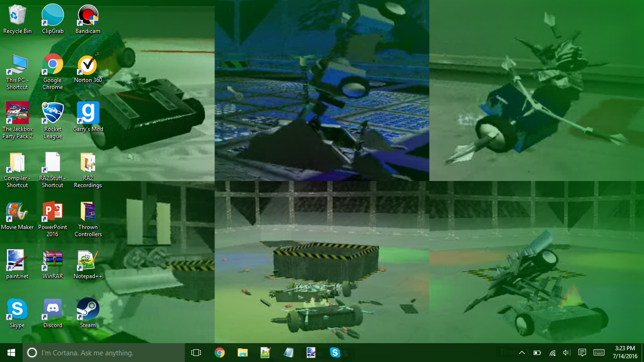The image size is (644, 362).
Task: Select the Skype desktop icon
Action: (17, 313)
